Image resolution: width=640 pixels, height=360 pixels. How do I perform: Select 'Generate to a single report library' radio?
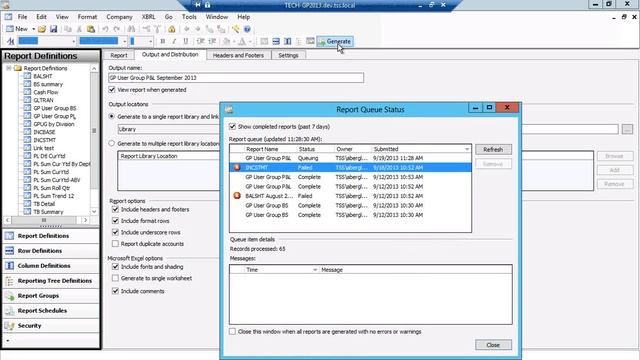pyautogui.click(x=111, y=116)
